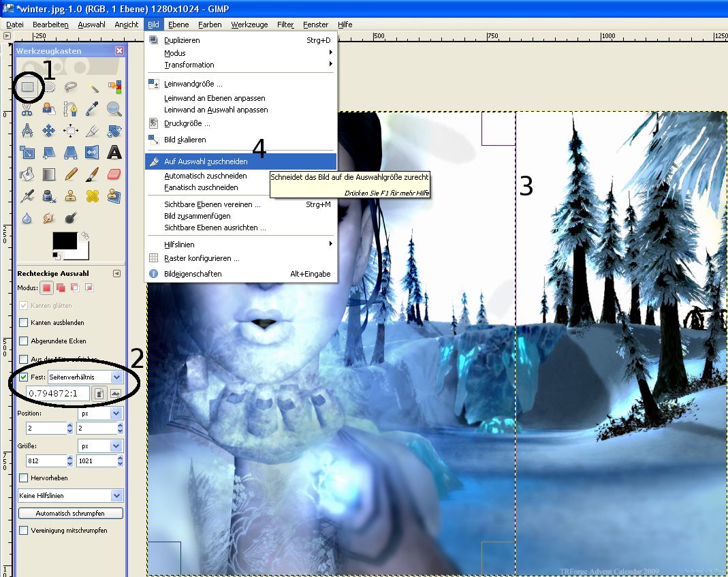The image size is (728, 577).
Task: Select the Paths pen tool
Action: pyautogui.click(x=71, y=109)
